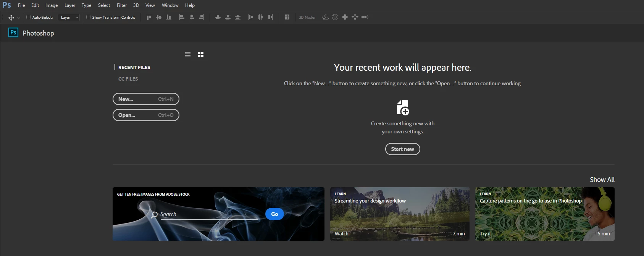The height and width of the screenshot is (256, 644).
Task: Select 3D Slide mode icon
Action: pyautogui.click(x=355, y=17)
